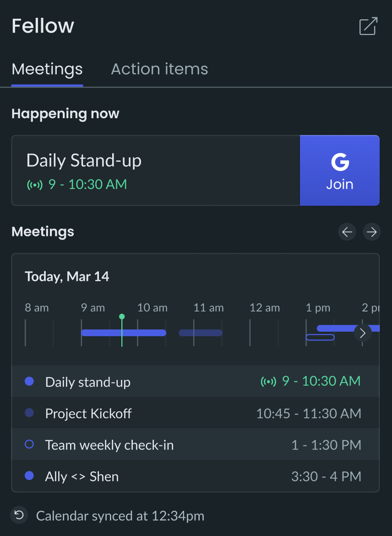Switch to the Meetings tab
Image resolution: width=392 pixels, height=536 pixels.
47,69
